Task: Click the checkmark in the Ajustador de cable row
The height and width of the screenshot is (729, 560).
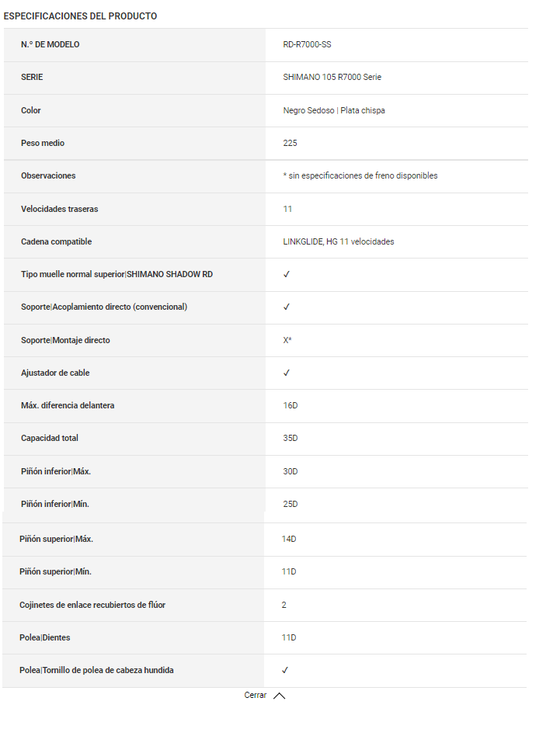Action: (287, 373)
